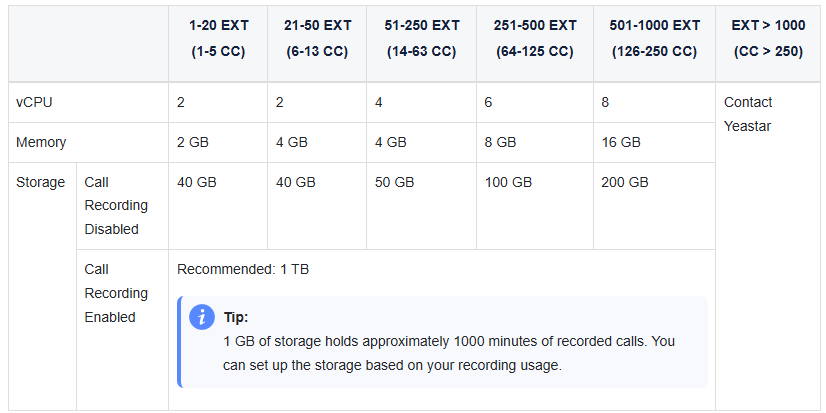Click the bold Tip: heading
826x413 pixels.
[235, 318]
